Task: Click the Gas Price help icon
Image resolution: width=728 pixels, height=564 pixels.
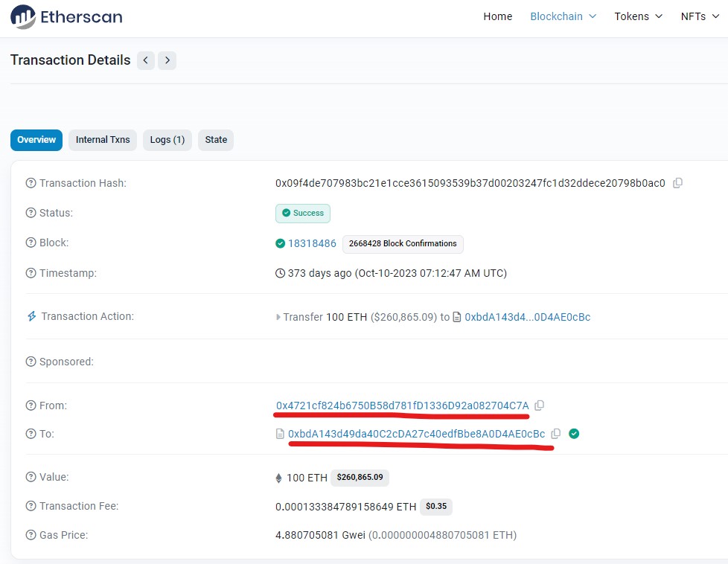Action: [31, 535]
